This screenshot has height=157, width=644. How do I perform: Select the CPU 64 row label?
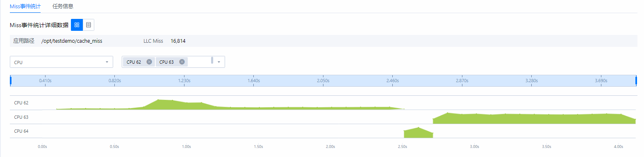click(21, 131)
